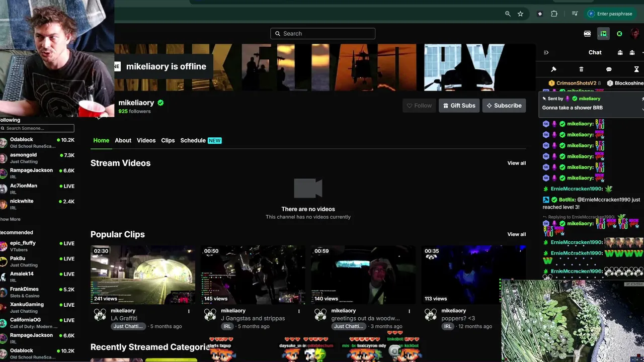Screen dimensions: 644x362
Task: Open the Videos tab
Action: 146,140
